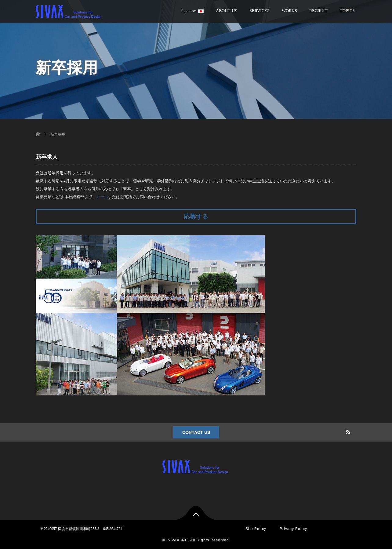Open the Privacy Policy link
This screenshot has height=549, width=392.
click(x=293, y=529)
